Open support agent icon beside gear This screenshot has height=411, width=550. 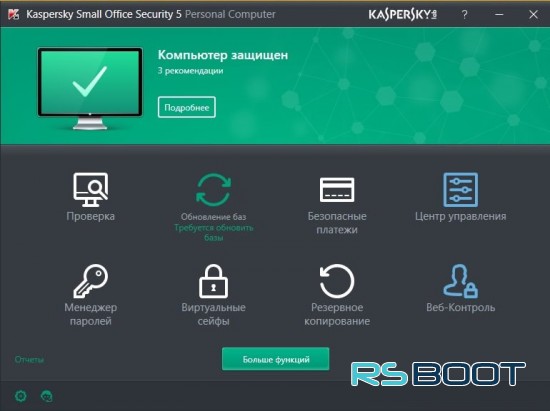47,396
